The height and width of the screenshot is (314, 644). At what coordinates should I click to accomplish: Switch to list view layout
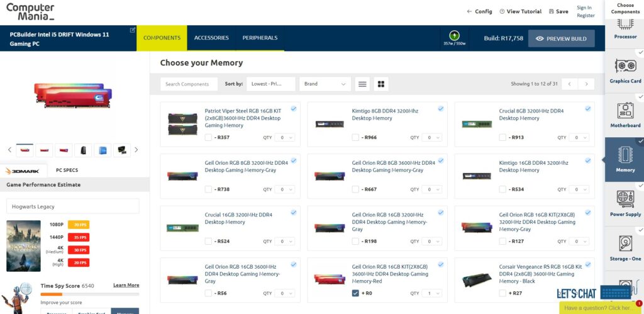tap(362, 84)
